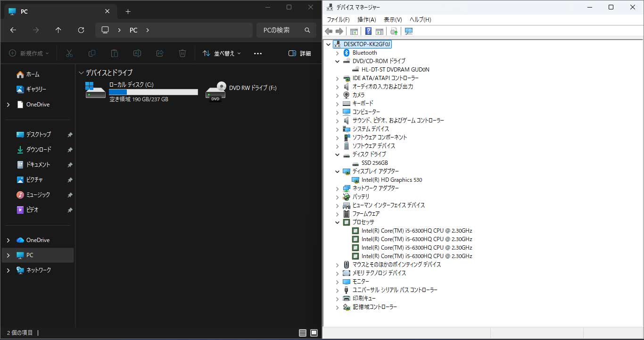Open the three-dots more options menu
The image size is (644, 340).
tap(257, 54)
